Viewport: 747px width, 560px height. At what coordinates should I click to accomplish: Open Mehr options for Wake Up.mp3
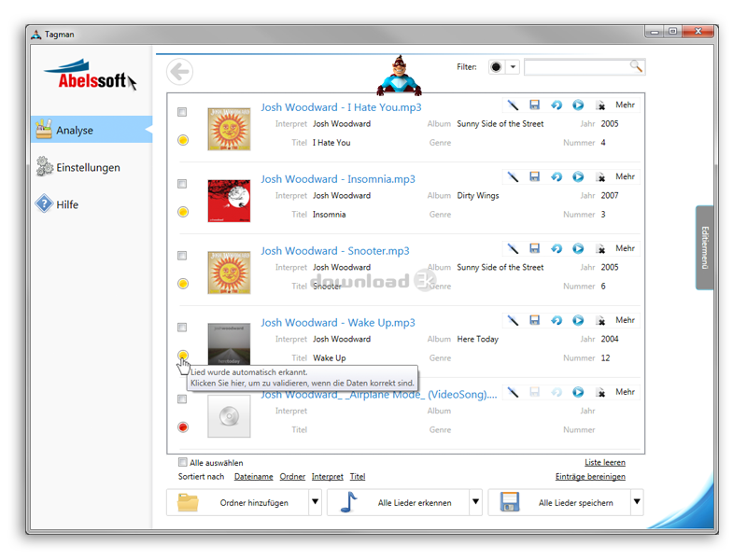[x=625, y=320]
